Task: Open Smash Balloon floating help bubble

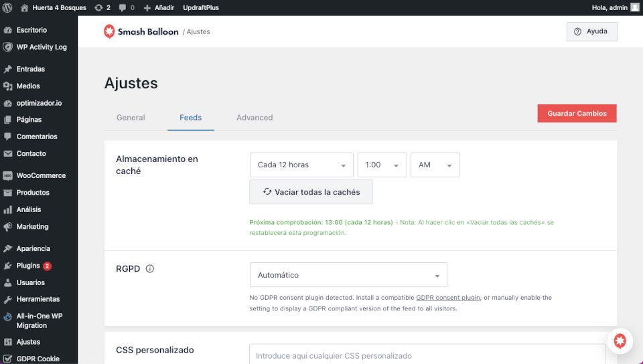Action: [620, 341]
